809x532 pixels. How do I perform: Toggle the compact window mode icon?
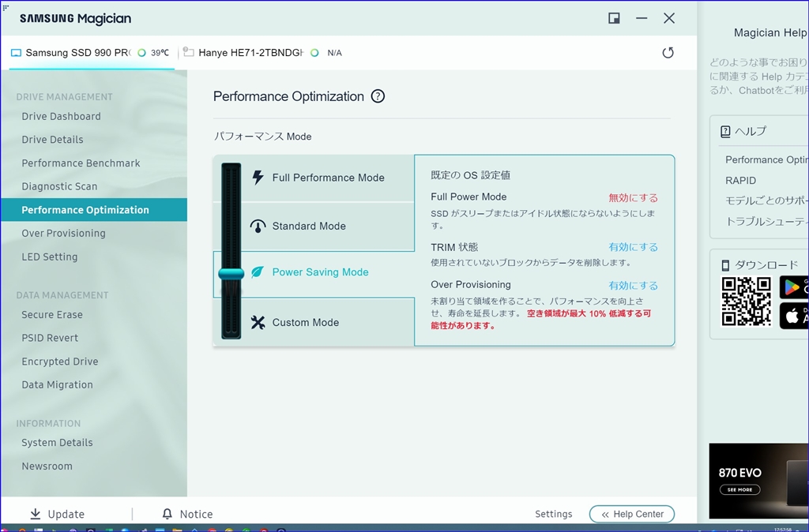(x=614, y=19)
